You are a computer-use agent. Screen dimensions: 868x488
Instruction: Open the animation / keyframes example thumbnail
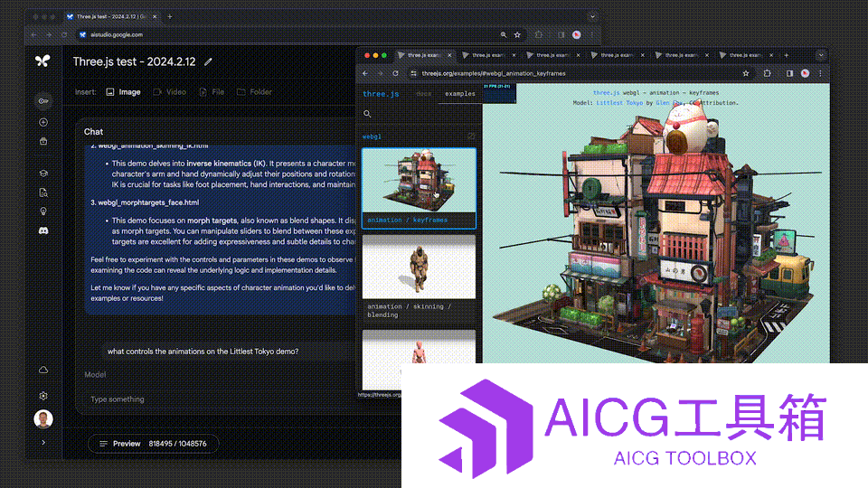coord(419,188)
